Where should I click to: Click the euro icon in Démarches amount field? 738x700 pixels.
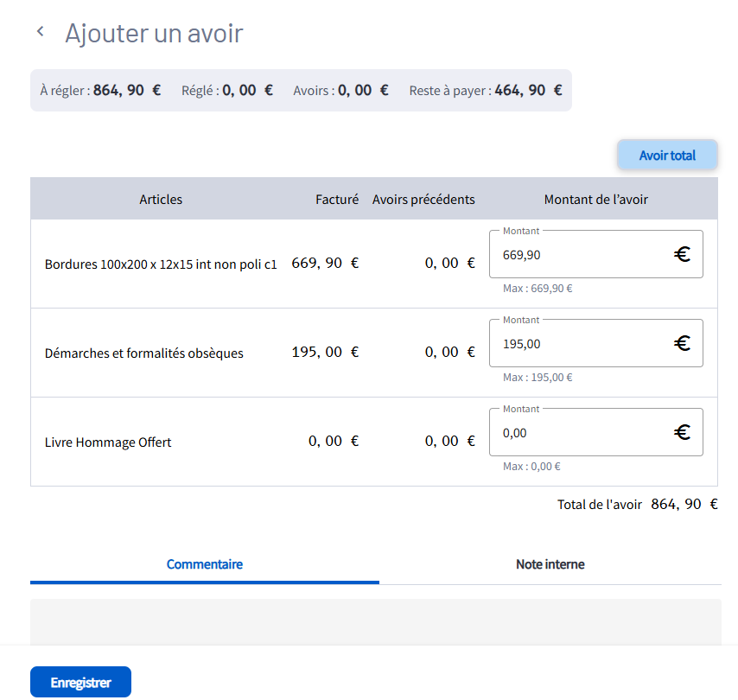(682, 344)
